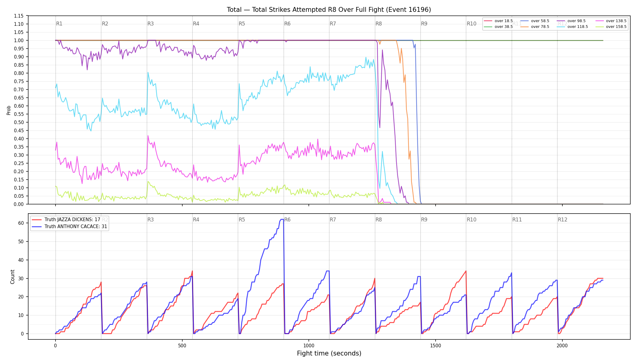This screenshot has height=364, width=637.
Task: Select the R11 label in the count chart
Action: (517, 220)
